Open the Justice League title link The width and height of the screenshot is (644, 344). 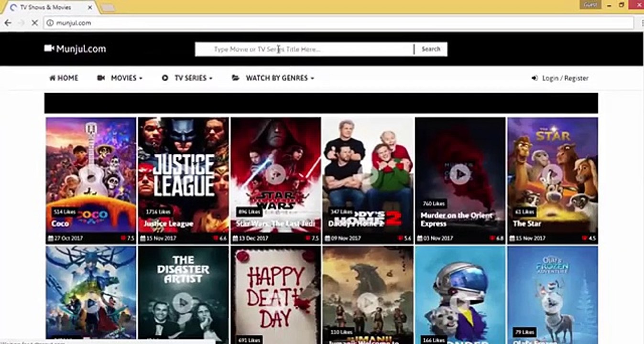click(x=168, y=224)
